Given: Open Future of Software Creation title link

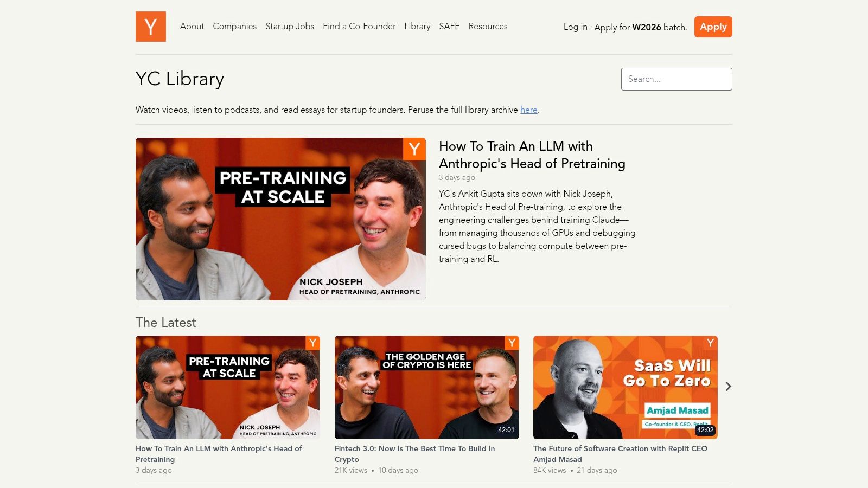Looking at the screenshot, I should (620, 454).
